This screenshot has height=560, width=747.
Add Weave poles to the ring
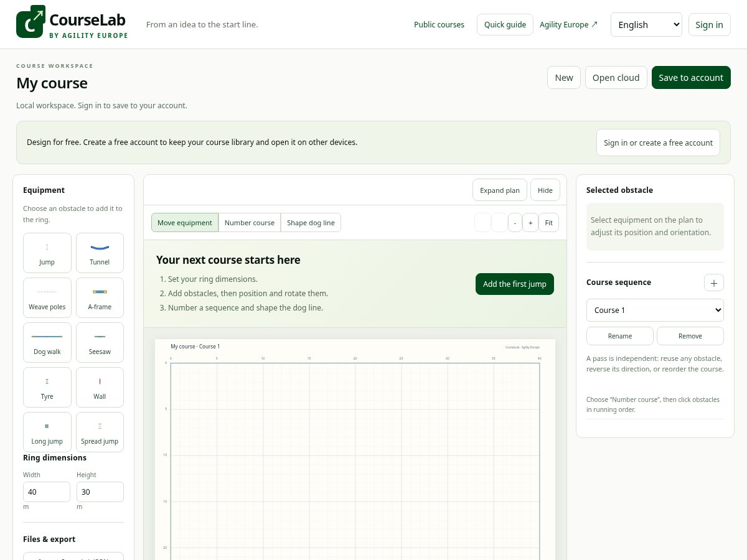coord(47,297)
